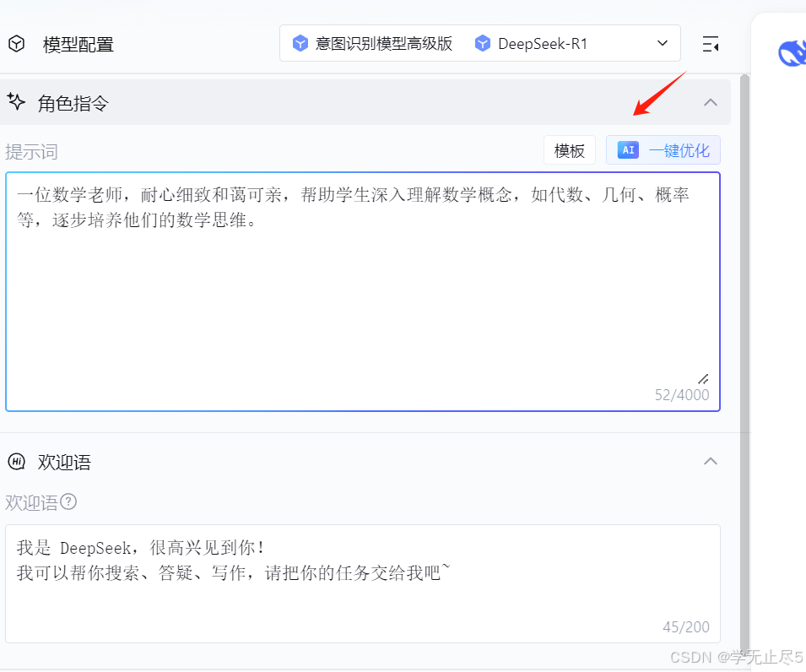The height and width of the screenshot is (672, 806).
Task: Click the 52/4000 character counter
Action: (682, 395)
